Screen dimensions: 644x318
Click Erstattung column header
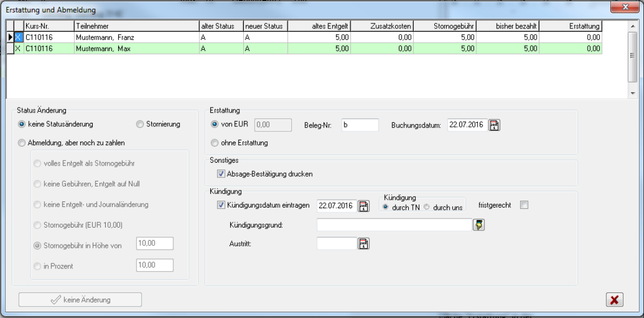click(x=571, y=26)
